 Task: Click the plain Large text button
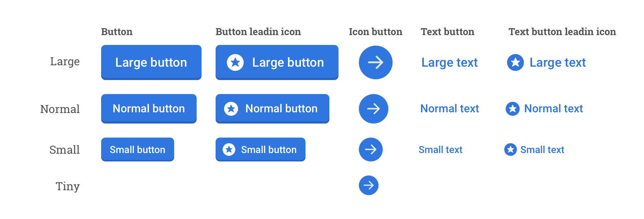tap(449, 62)
